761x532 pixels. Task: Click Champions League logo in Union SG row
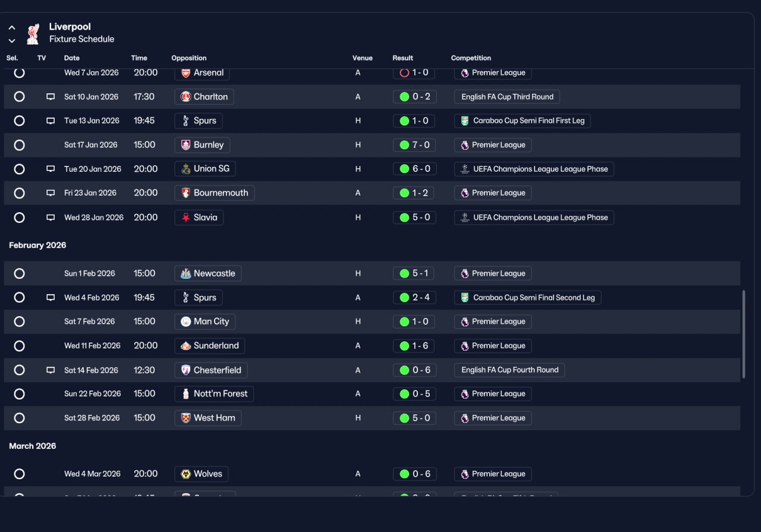click(x=465, y=169)
